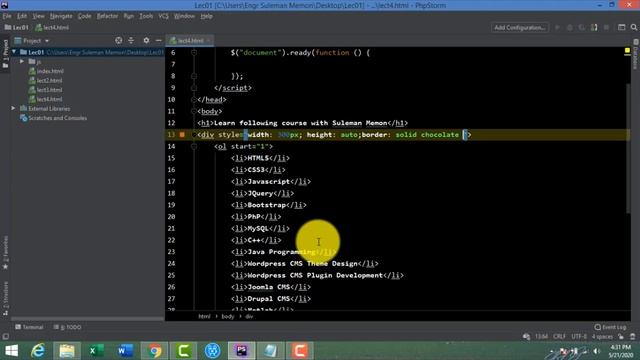This screenshot has height=360, width=640.
Task: Open the View menu
Action: coord(38,16)
